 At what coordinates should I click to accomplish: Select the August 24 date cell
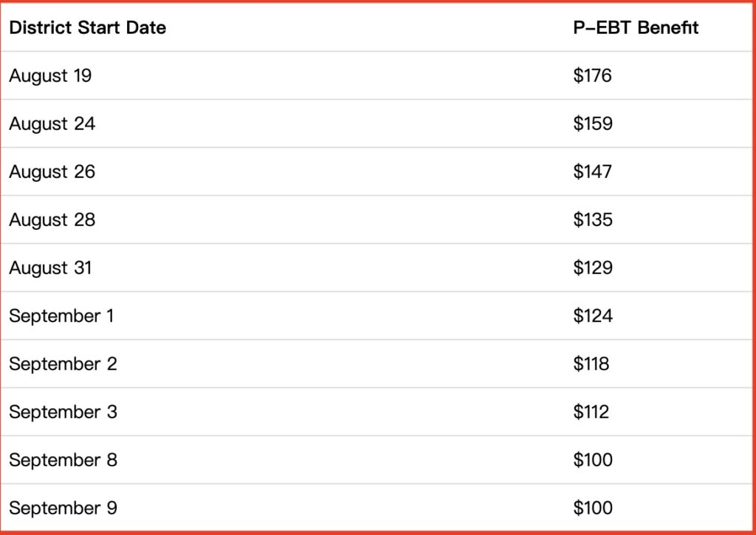click(x=52, y=123)
